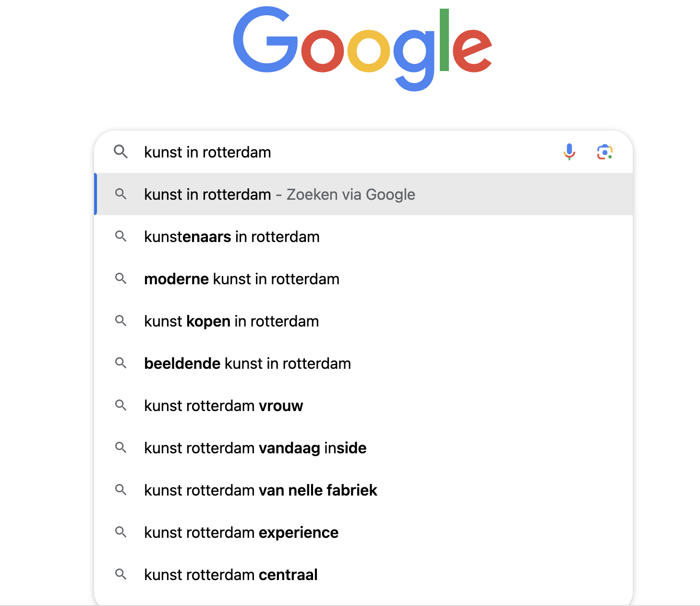Select suggestion 'kunst kopen in rotterdam'
This screenshot has width=700, height=606.
(363, 321)
